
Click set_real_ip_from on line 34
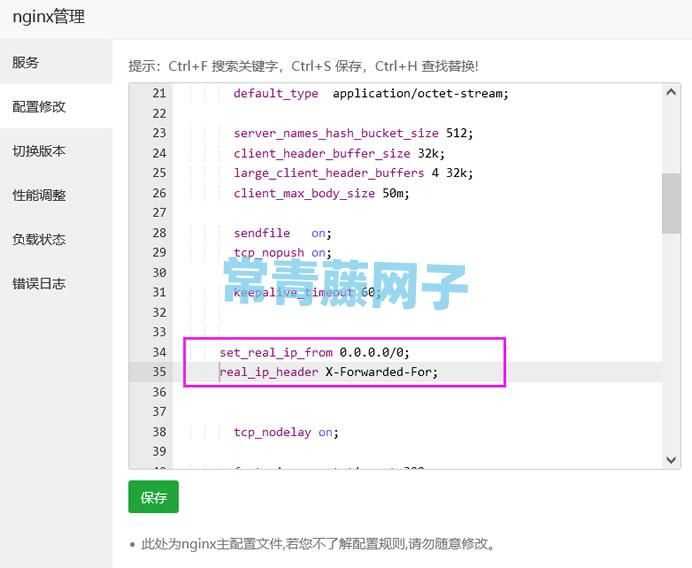(x=276, y=353)
